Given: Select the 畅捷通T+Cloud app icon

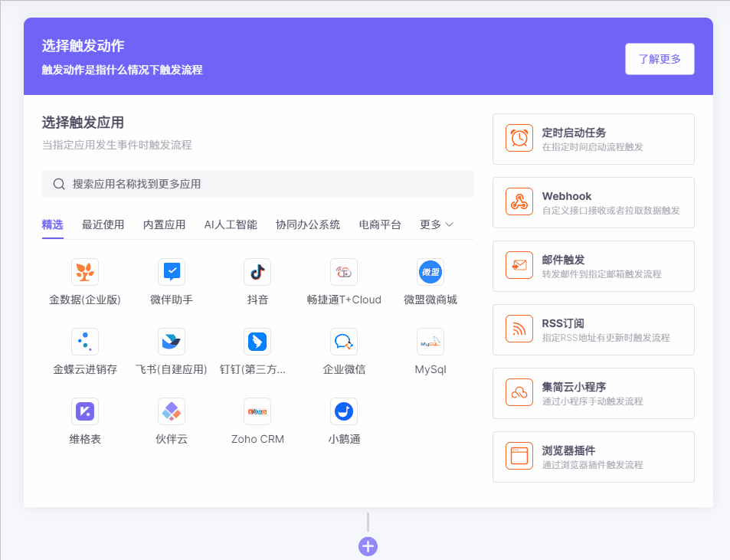Looking at the screenshot, I should click(x=344, y=272).
